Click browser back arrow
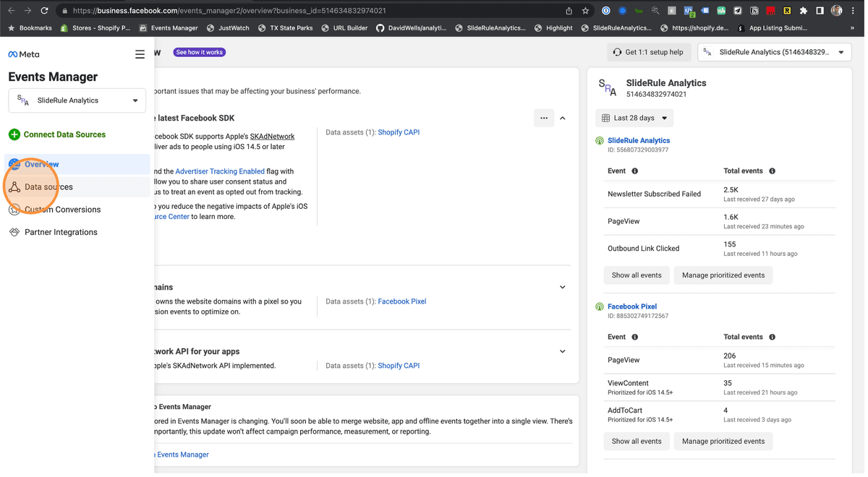868x477 pixels. click(12, 11)
